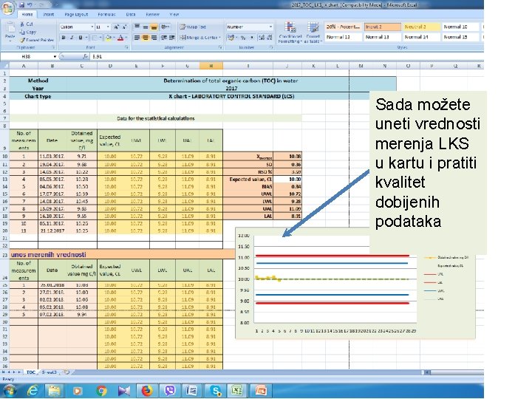Align cell content to top
532x399 pixels.
pos(137,27)
